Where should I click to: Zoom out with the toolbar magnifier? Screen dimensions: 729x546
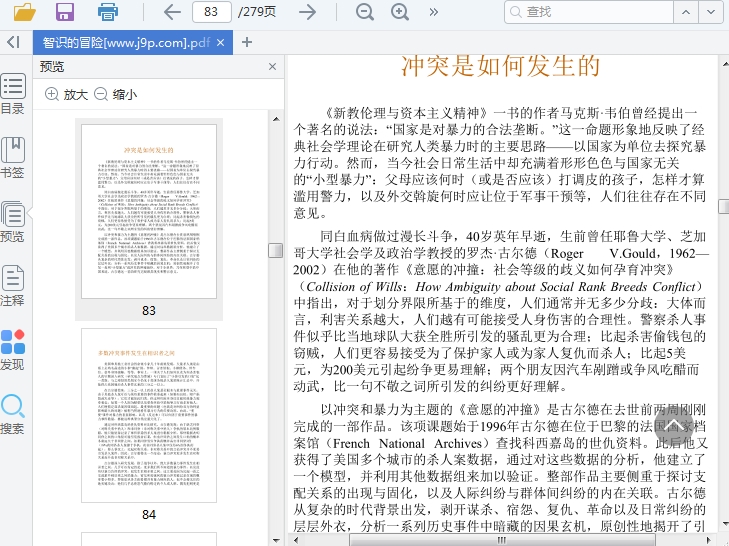365,12
